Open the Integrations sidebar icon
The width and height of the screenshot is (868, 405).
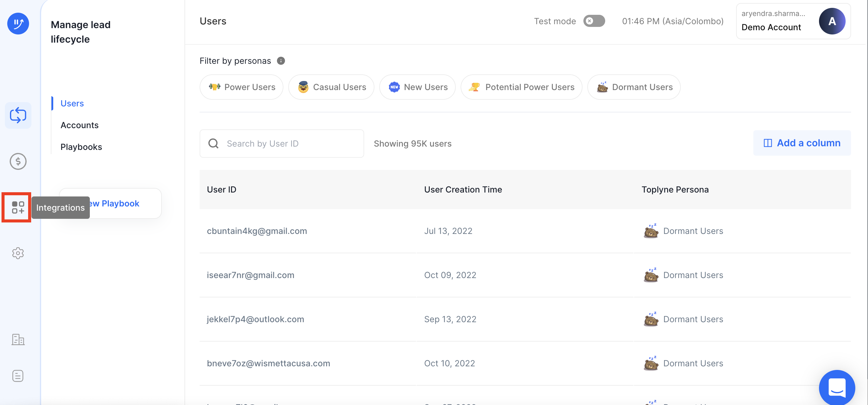tap(18, 207)
